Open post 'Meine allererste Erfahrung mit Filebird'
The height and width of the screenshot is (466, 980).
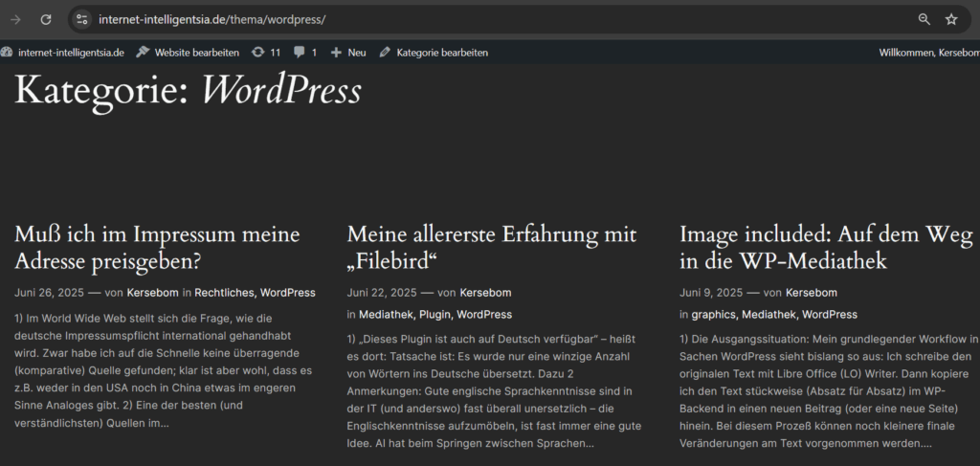click(x=492, y=248)
